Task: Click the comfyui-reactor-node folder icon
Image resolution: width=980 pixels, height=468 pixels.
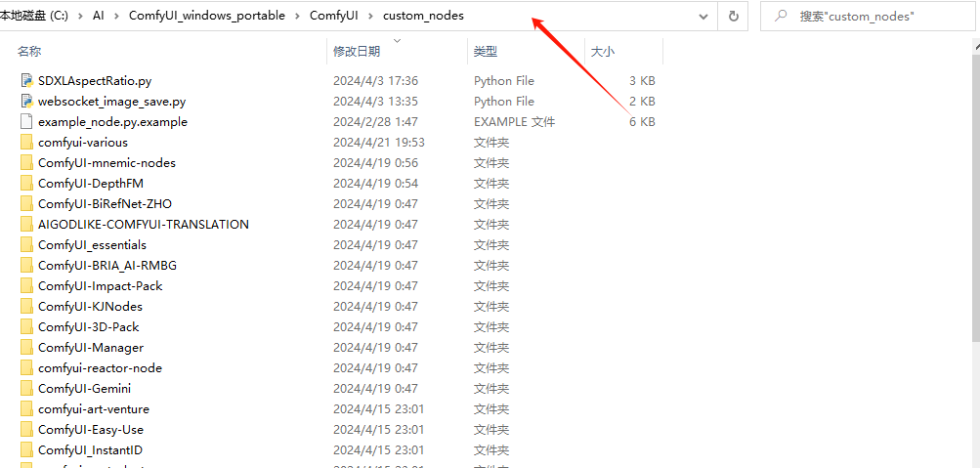Action: pyautogui.click(x=26, y=368)
